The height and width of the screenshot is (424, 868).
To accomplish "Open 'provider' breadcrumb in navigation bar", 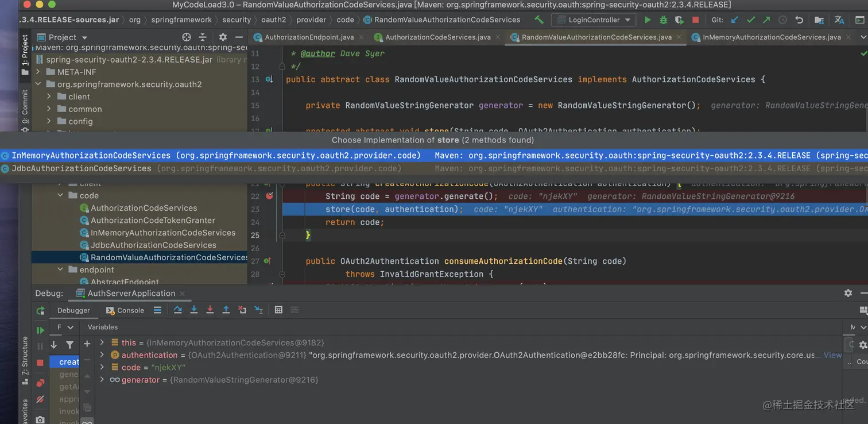I will (311, 20).
